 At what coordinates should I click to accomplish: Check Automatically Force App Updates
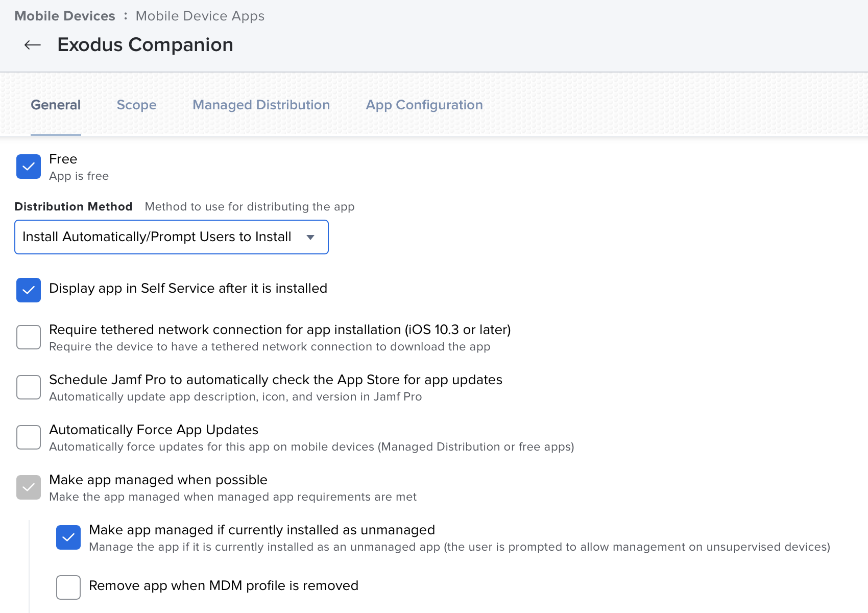29,437
